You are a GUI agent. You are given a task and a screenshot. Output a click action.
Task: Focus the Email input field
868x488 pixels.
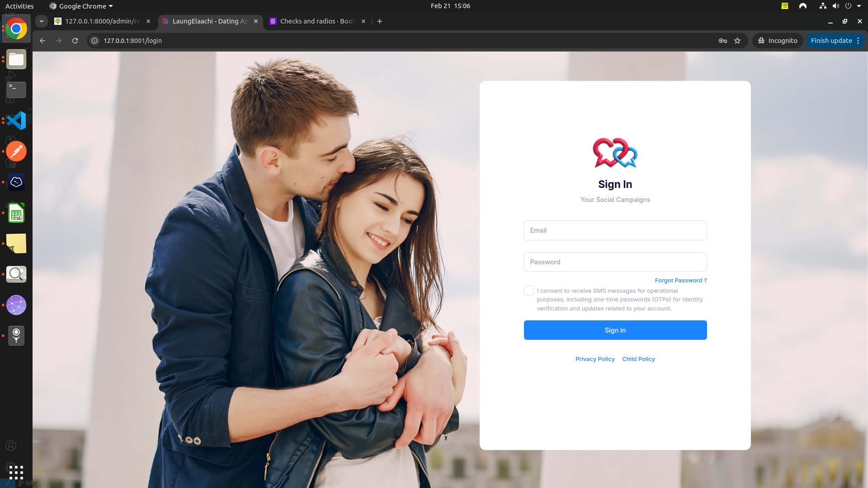click(615, 230)
